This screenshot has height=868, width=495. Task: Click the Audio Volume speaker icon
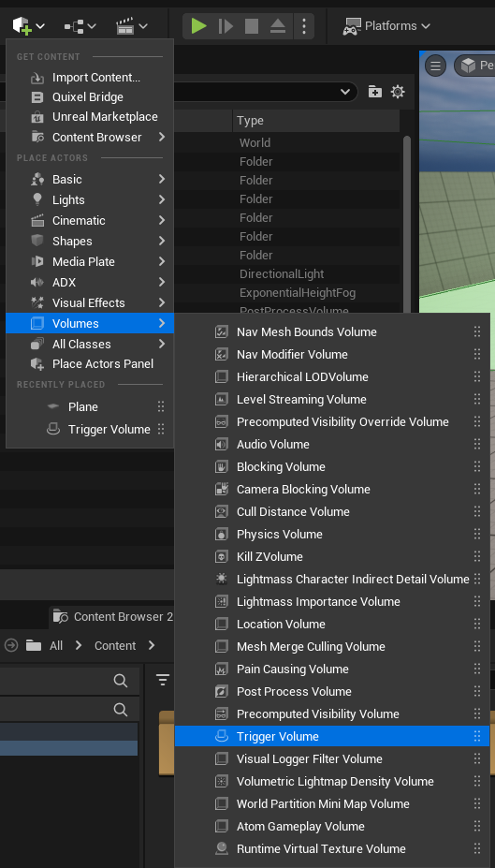click(x=221, y=445)
